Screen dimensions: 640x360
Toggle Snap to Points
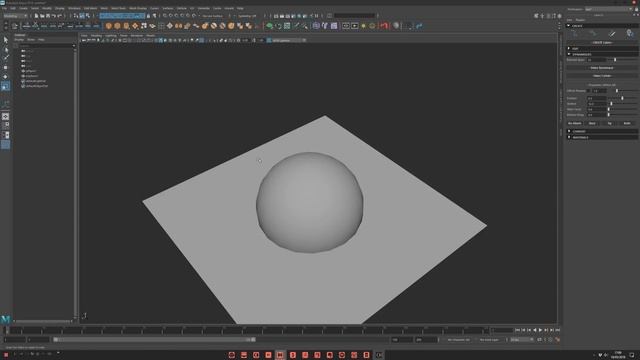(177, 16)
